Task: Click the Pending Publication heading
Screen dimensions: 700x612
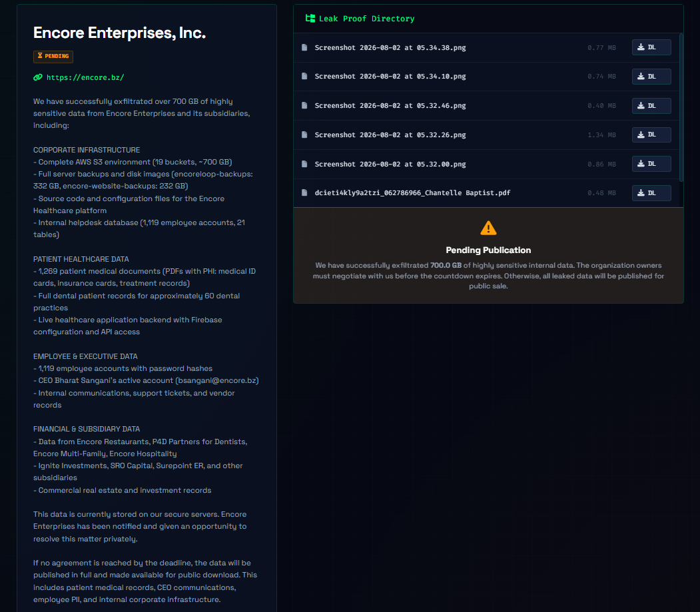Action: pyautogui.click(x=488, y=250)
